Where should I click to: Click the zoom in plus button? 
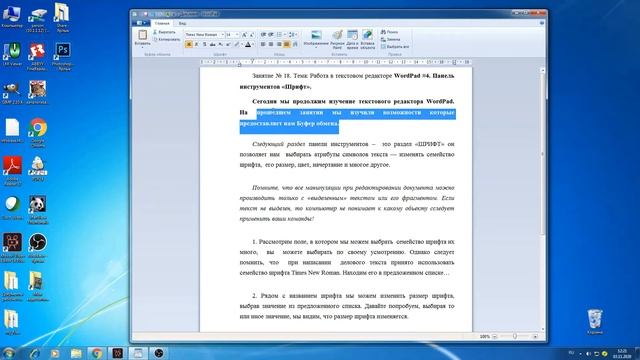[535, 336]
